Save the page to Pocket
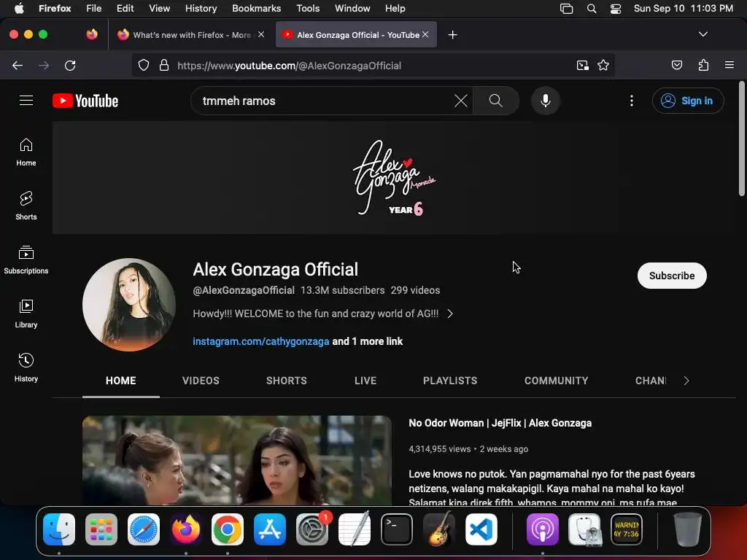Image resolution: width=747 pixels, height=560 pixels. tap(676, 65)
